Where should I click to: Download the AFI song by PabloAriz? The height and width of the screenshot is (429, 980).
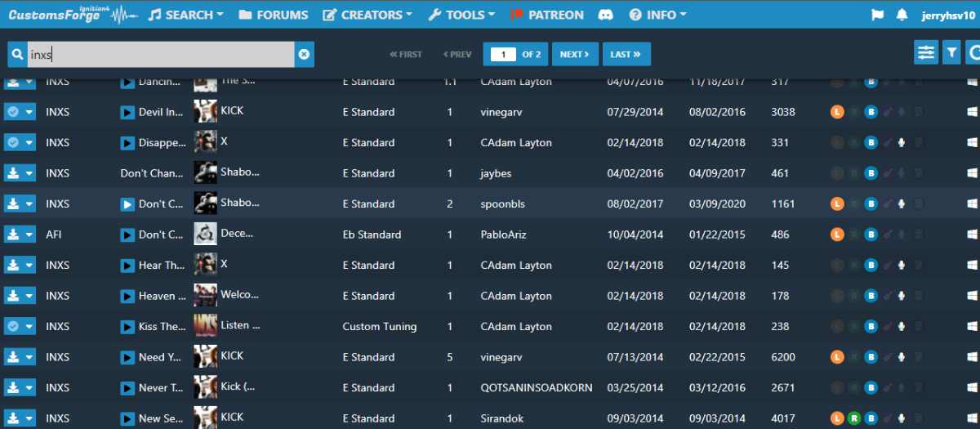[x=13, y=235]
